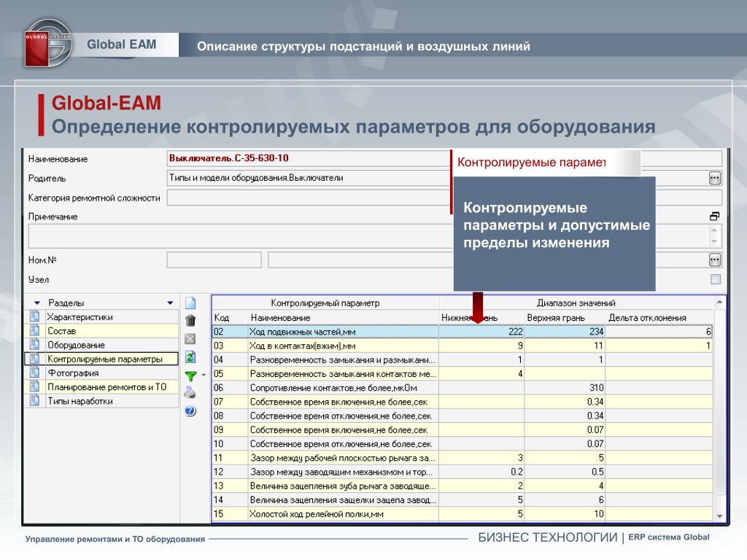Open the filter funnel dropdown arrow

204,376
